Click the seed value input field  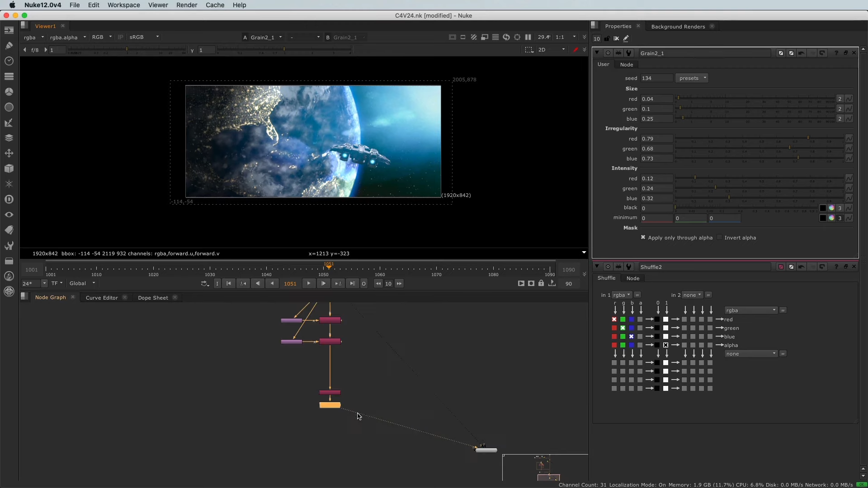tap(656, 78)
